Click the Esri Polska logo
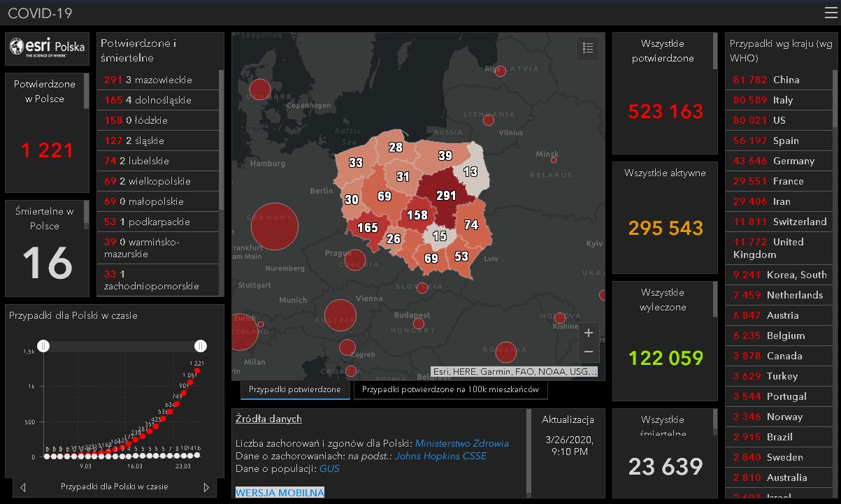Image resolution: width=841 pixels, height=504 pixels. [x=48, y=48]
